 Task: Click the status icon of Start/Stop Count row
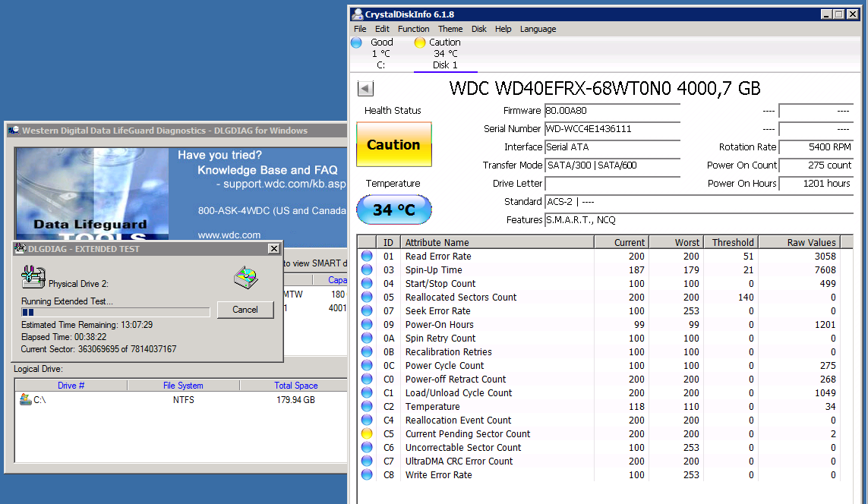367,283
